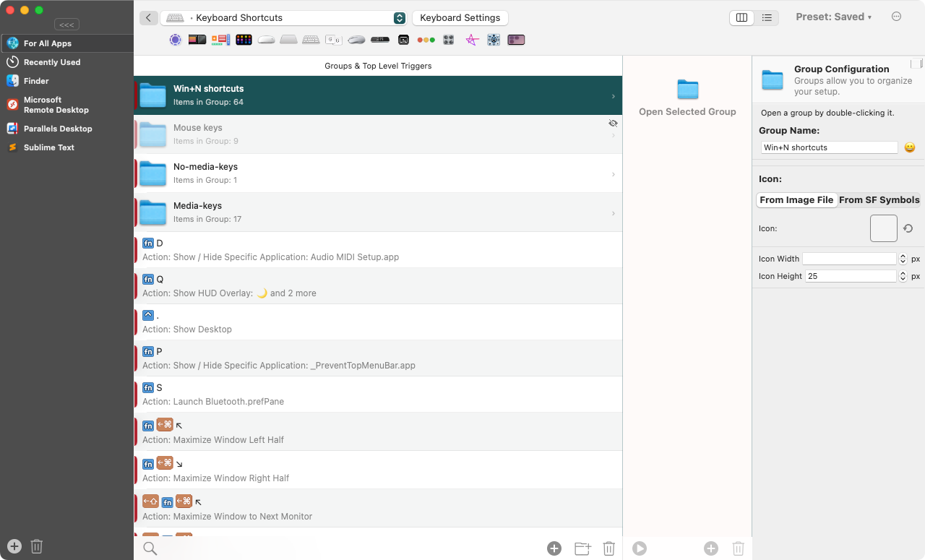Click the new group folder icon
The height and width of the screenshot is (560, 925).
pyautogui.click(x=582, y=548)
